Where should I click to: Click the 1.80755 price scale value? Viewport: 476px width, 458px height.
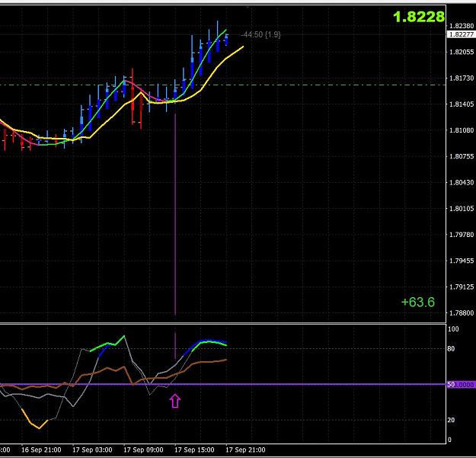pyautogui.click(x=461, y=156)
